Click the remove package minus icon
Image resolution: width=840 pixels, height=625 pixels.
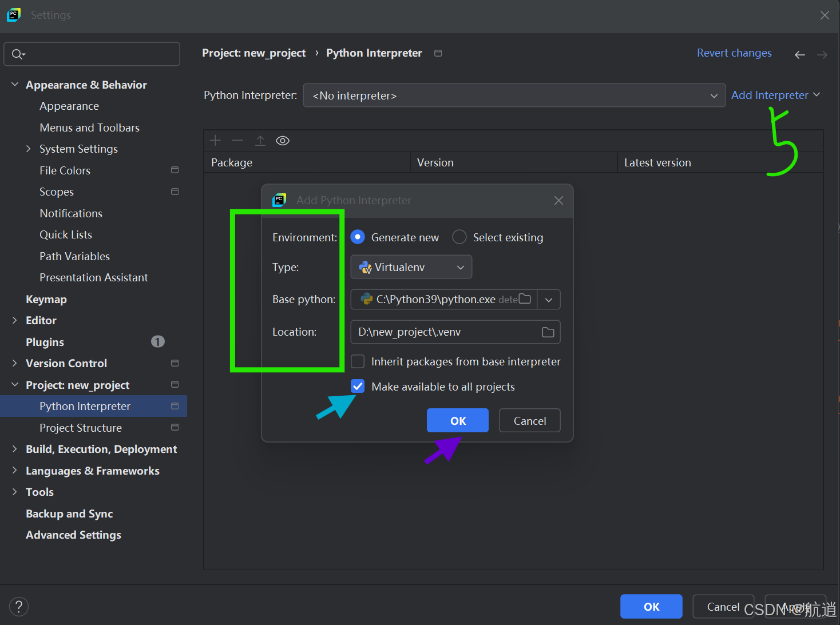[237, 141]
